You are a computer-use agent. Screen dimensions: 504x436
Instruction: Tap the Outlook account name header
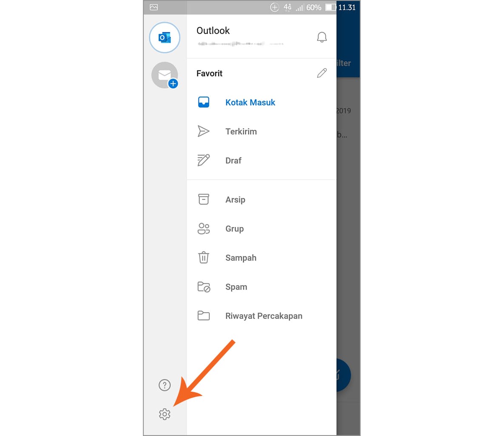213,31
